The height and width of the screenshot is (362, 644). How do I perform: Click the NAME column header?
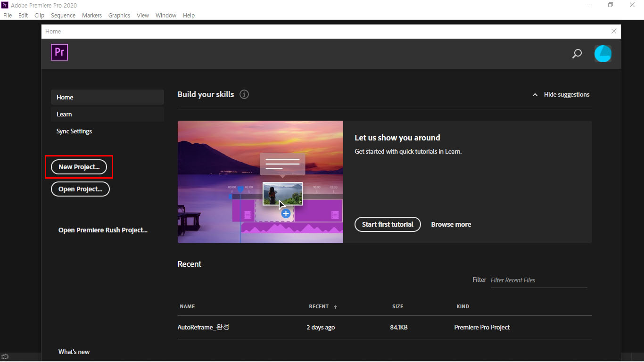pyautogui.click(x=187, y=306)
